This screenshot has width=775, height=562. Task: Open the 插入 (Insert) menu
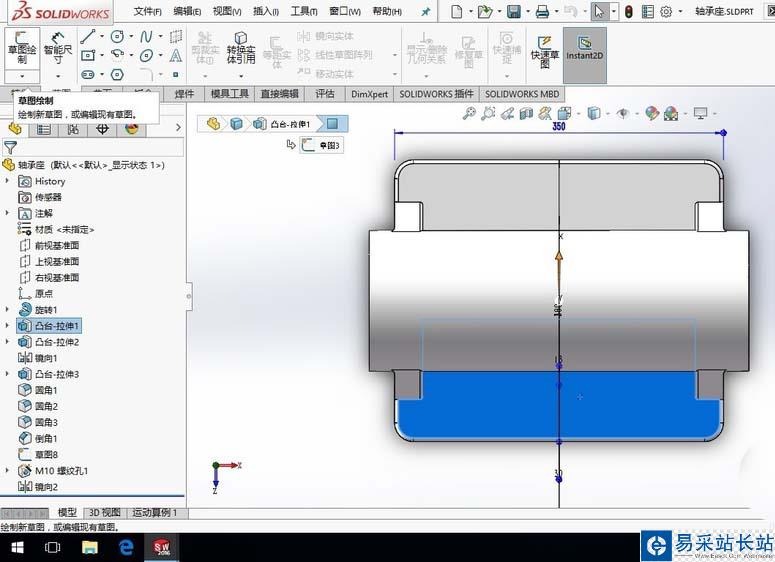tap(266, 11)
